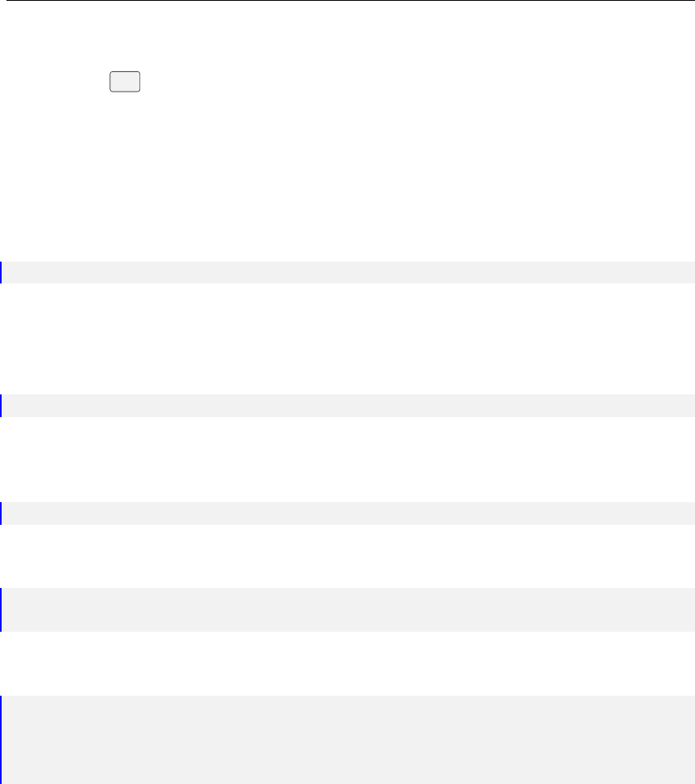Click the right end of the bottom block
Screen dimensions: 695x784
687,739
